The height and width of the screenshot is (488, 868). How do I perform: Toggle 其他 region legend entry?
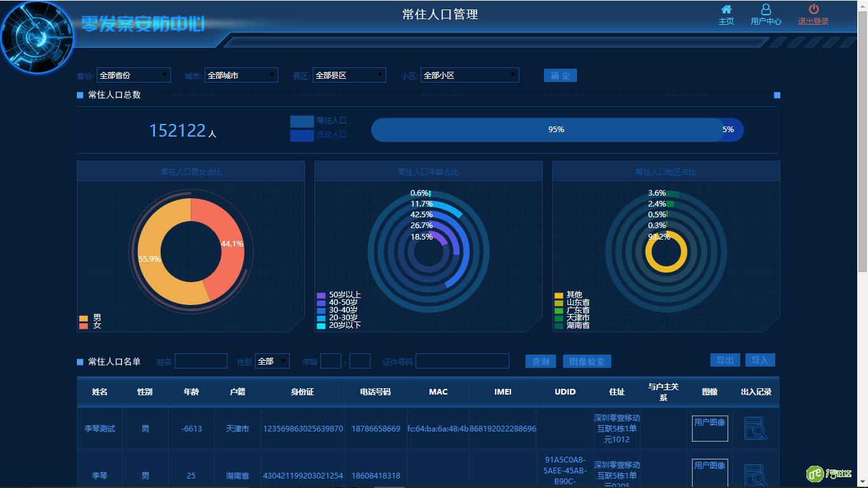point(568,295)
